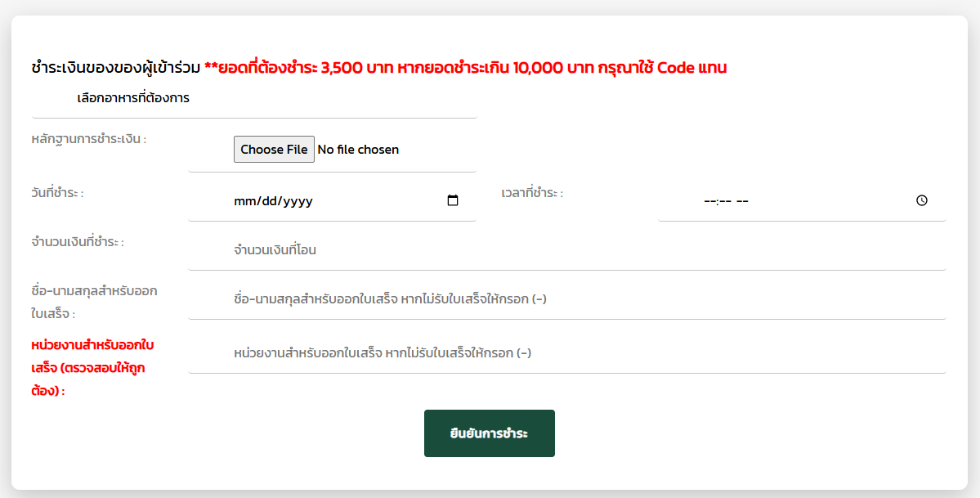This screenshot has width=980, height=498.
Task: Open the calendar picker icon in date field
Action: (453, 200)
